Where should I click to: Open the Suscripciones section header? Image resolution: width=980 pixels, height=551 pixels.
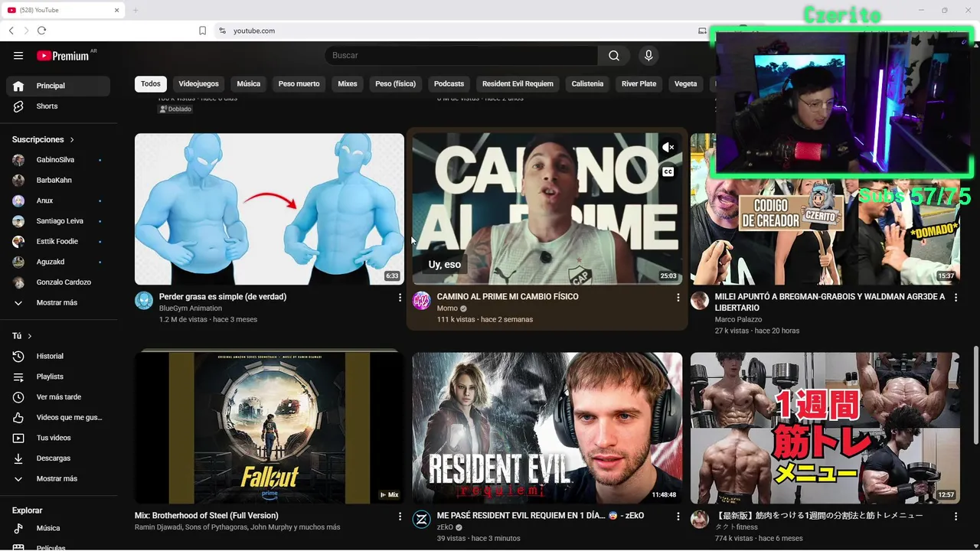[x=44, y=139]
